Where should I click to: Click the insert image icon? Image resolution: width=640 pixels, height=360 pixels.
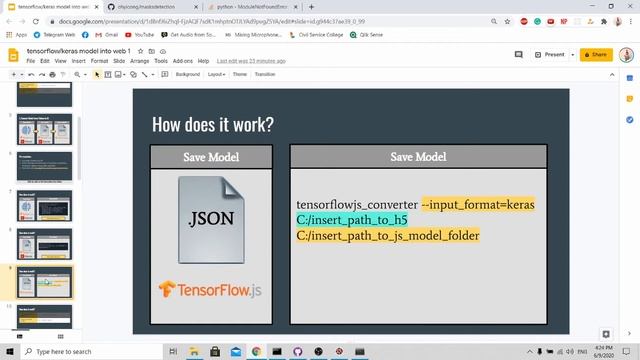click(118, 74)
